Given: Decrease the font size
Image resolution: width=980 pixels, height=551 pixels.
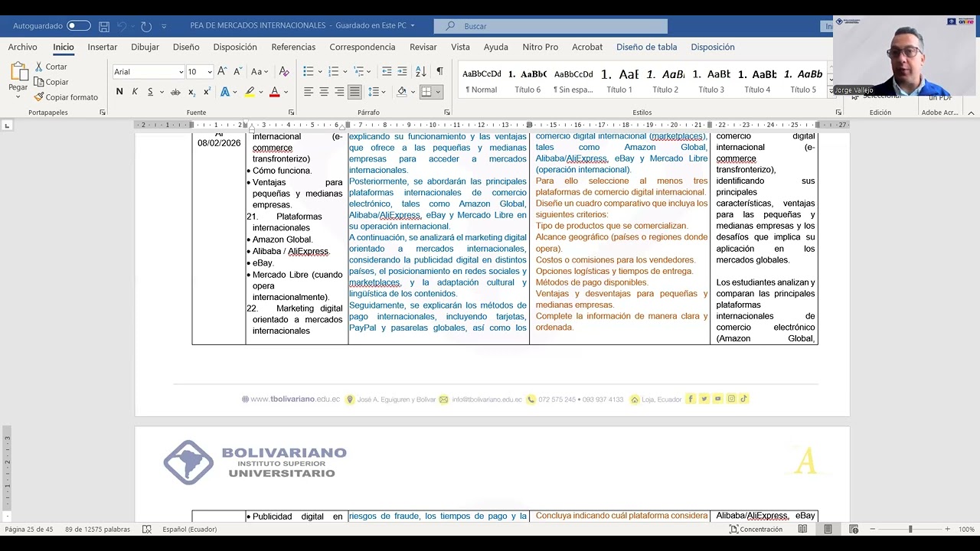Looking at the screenshot, I should point(238,71).
